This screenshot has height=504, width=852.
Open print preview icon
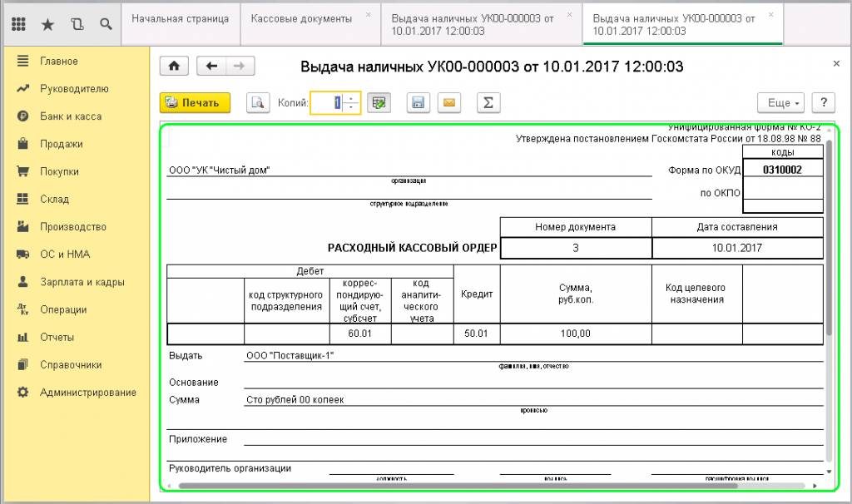(258, 102)
